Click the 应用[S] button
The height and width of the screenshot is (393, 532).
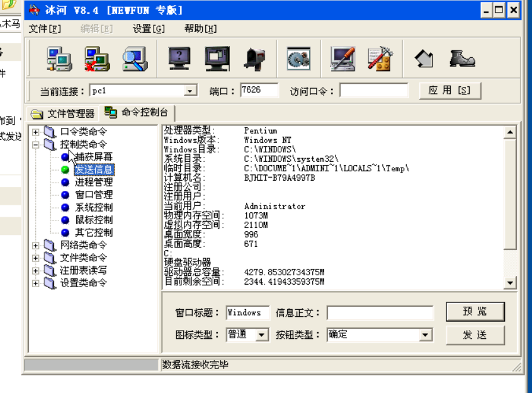pyautogui.click(x=450, y=91)
